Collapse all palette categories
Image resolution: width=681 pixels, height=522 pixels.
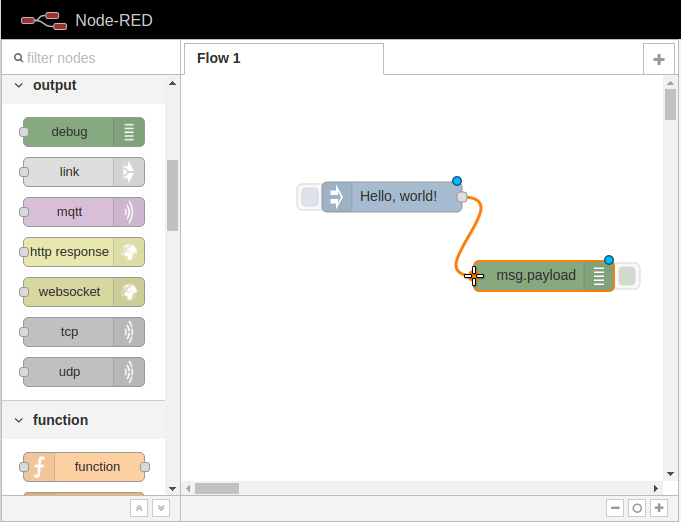coord(139,508)
